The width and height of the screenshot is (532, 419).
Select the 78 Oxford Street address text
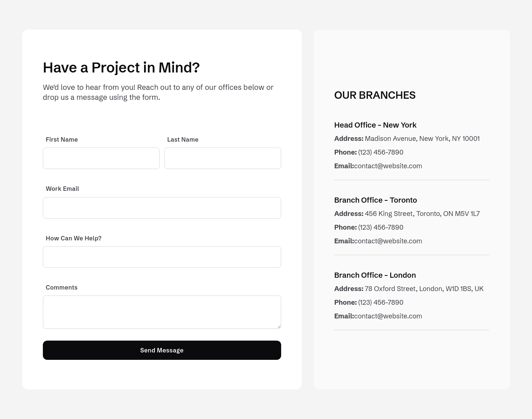[424, 289]
